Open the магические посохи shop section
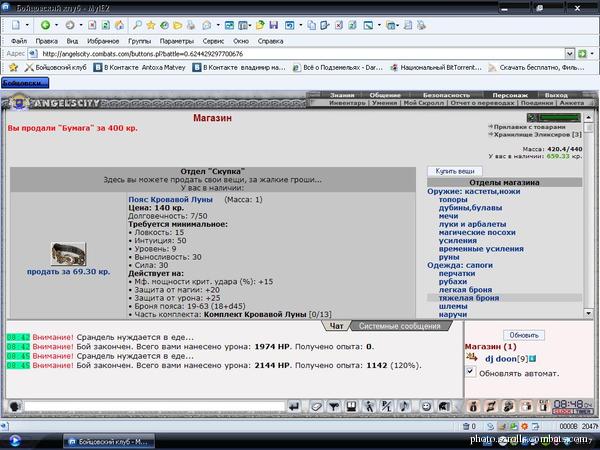The image size is (600, 450). click(477, 232)
